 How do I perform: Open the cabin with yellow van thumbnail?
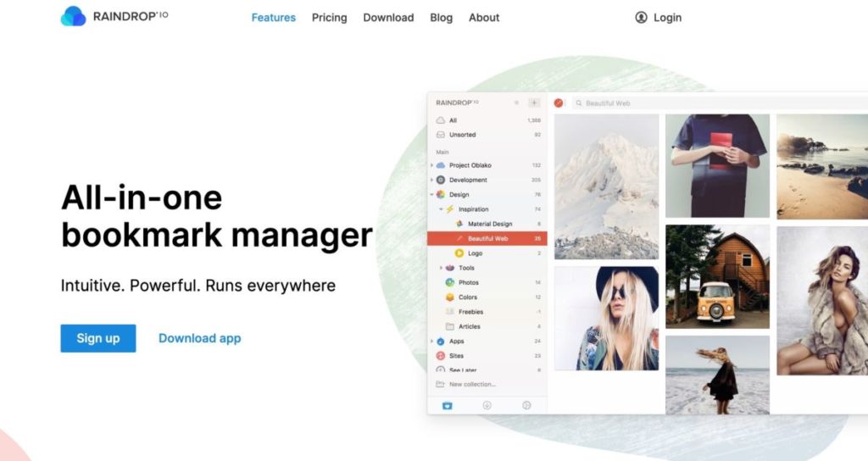717,277
